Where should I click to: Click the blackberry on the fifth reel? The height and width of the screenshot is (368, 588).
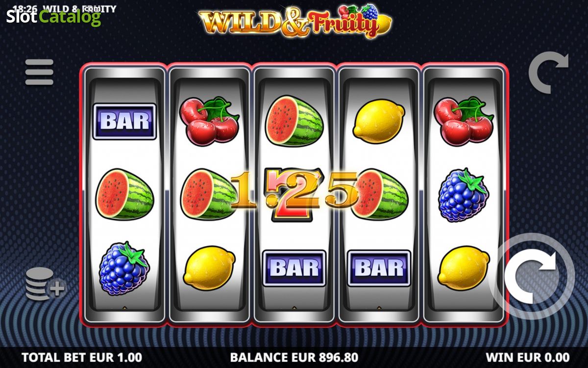463,196
